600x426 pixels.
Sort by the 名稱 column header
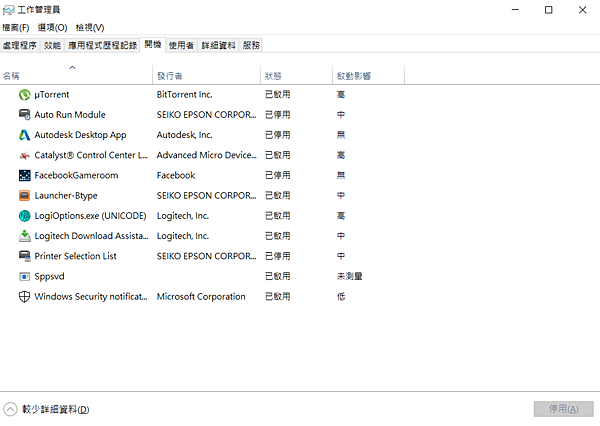(76, 75)
